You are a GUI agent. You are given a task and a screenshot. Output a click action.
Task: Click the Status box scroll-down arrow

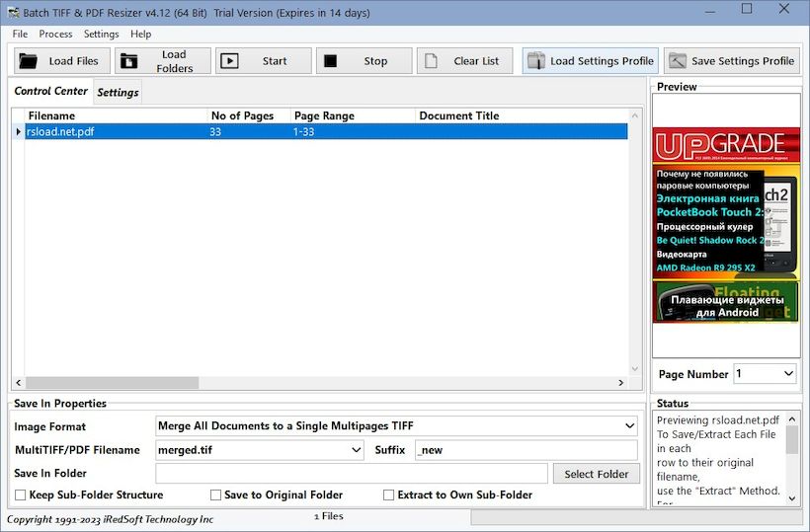[792, 498]
